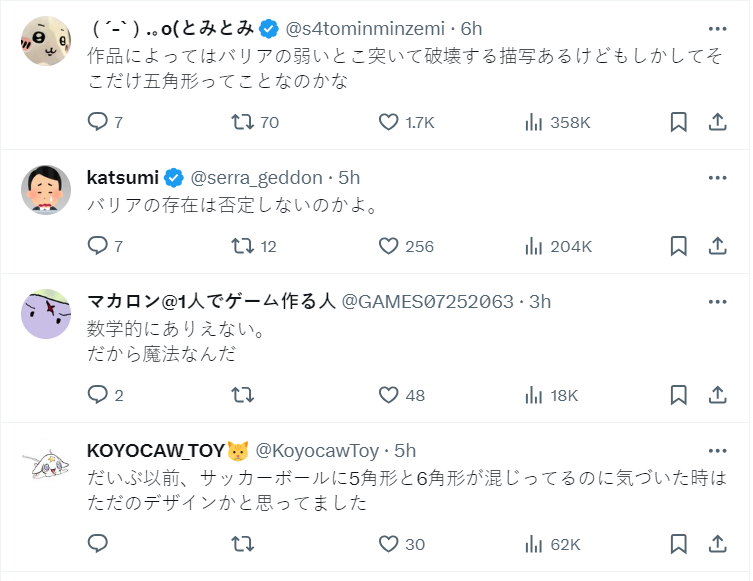
Task: Like KOYOCAW_TOY tweet with 30 likes
Action: tap(389, 544)
